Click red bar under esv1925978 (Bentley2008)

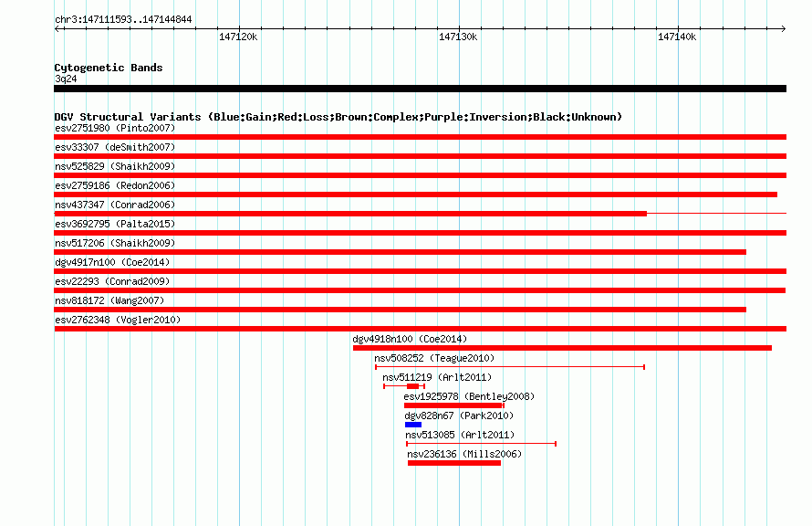click(x=454, y=405)
